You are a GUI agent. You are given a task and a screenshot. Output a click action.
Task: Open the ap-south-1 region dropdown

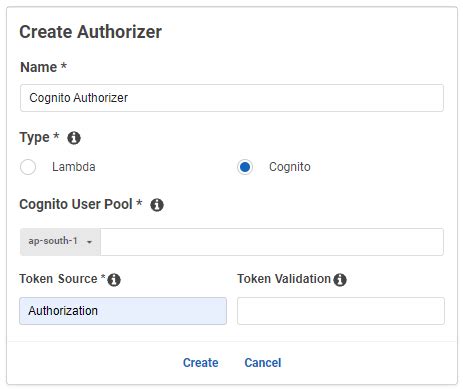pos(60,242)
